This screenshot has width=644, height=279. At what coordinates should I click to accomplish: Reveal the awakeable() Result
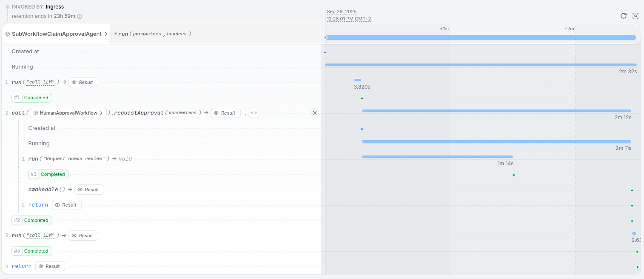pos(89,190)
